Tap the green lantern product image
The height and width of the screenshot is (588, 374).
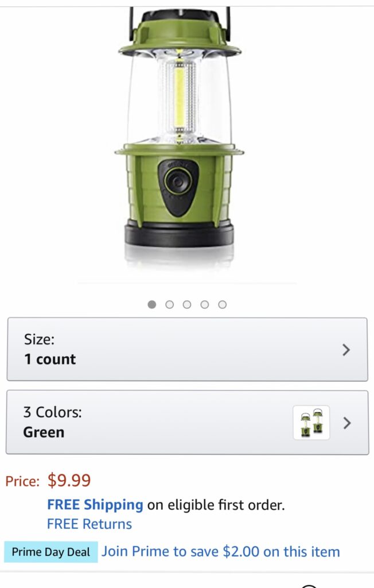point(179,137)
